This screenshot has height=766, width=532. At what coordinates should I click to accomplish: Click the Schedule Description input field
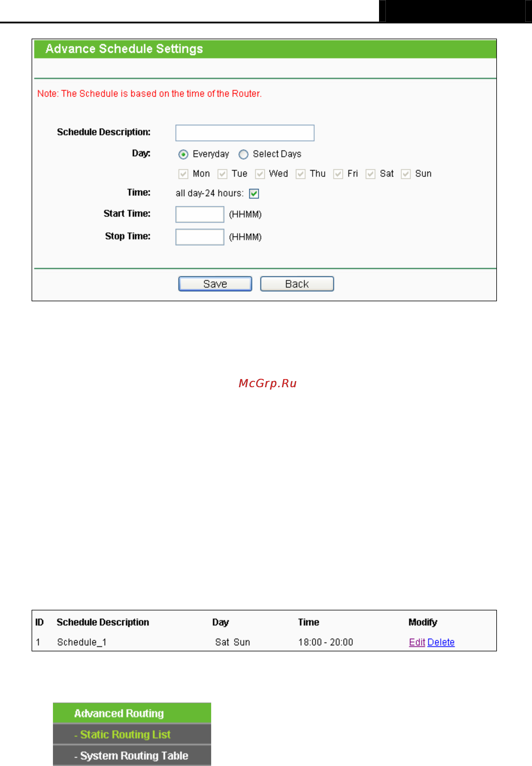point(245,133)
